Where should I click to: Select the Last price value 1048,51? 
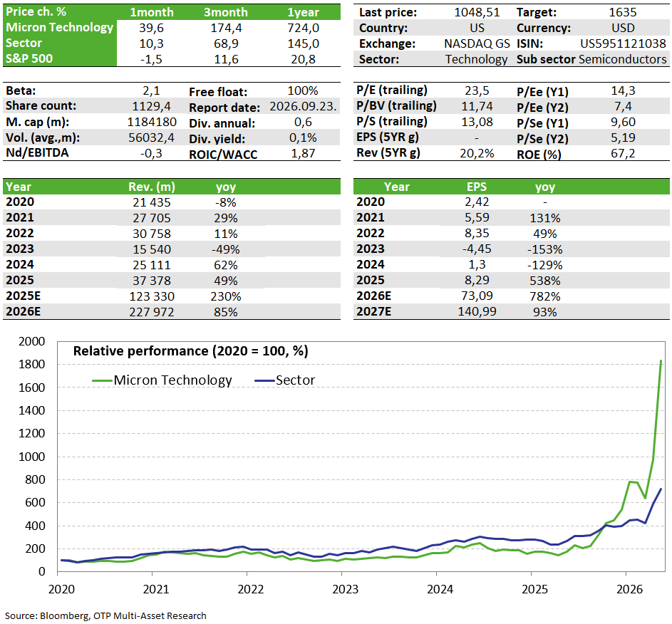(477, 12)
